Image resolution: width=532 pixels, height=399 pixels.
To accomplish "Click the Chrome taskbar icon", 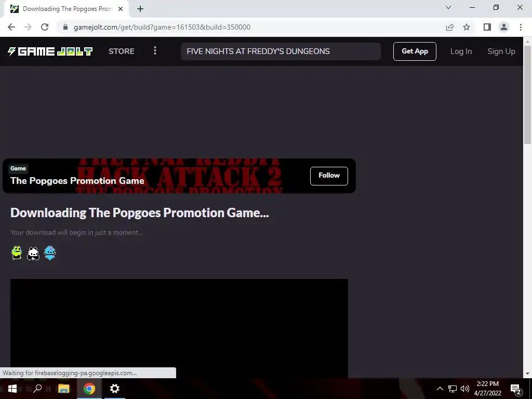I will pyautogui.click(x=89, y=389).
